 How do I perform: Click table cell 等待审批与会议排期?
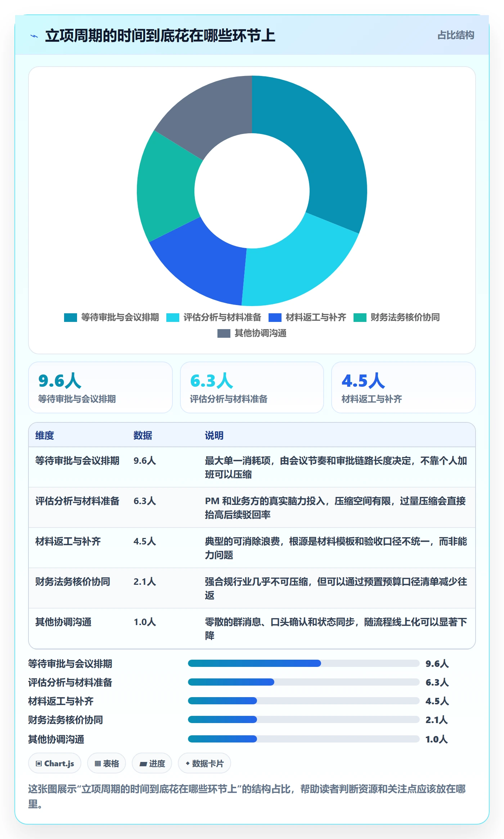[77, 461]
